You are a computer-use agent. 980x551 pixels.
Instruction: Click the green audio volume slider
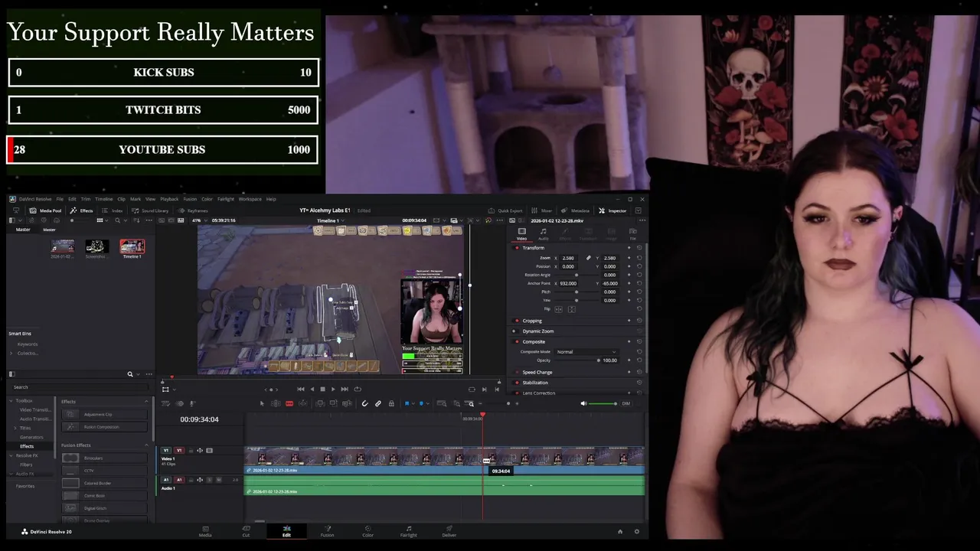(x=604, y=403)
